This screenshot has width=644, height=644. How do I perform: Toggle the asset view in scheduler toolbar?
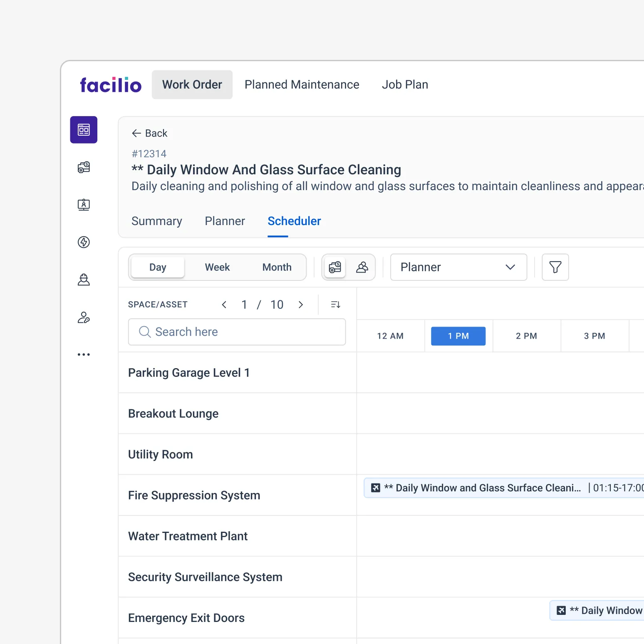335,267
